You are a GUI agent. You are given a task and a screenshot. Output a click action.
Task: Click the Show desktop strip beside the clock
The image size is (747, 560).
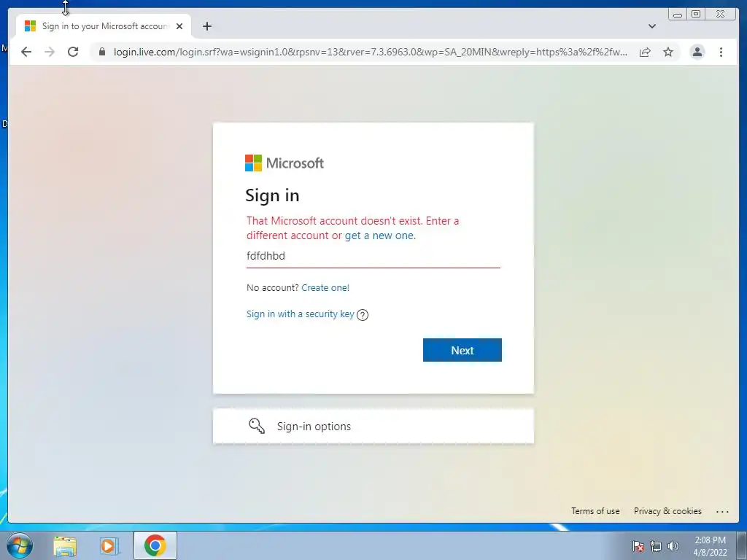742,545
